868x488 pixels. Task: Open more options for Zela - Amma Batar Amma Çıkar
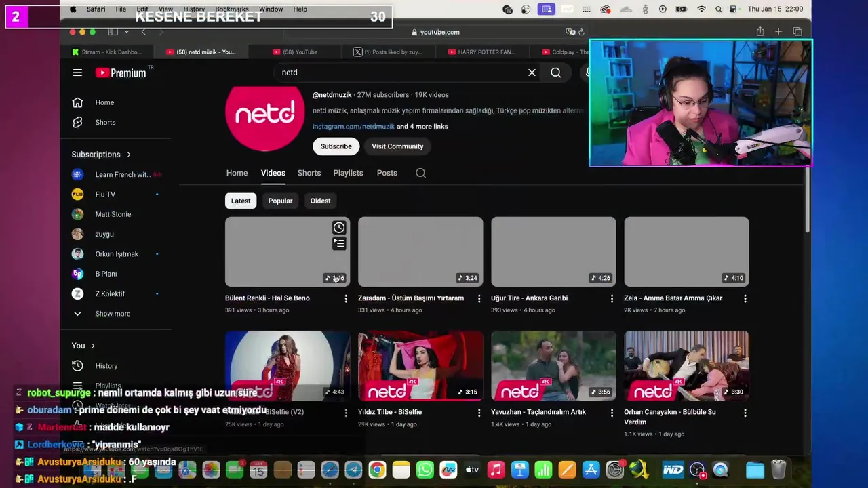745,298
